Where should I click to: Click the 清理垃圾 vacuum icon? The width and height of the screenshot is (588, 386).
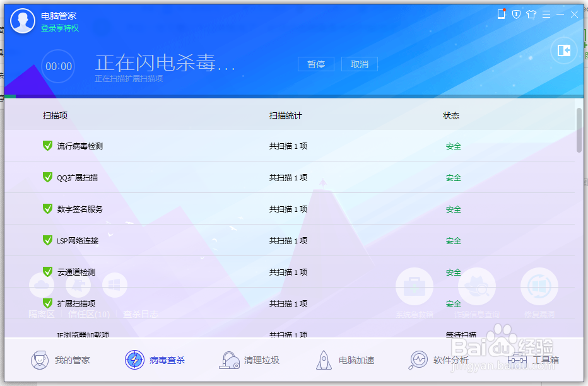[x=229, y=360]
